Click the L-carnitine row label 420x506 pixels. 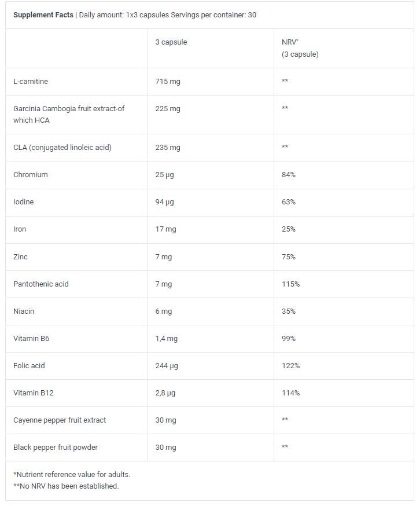coord(31,82)
